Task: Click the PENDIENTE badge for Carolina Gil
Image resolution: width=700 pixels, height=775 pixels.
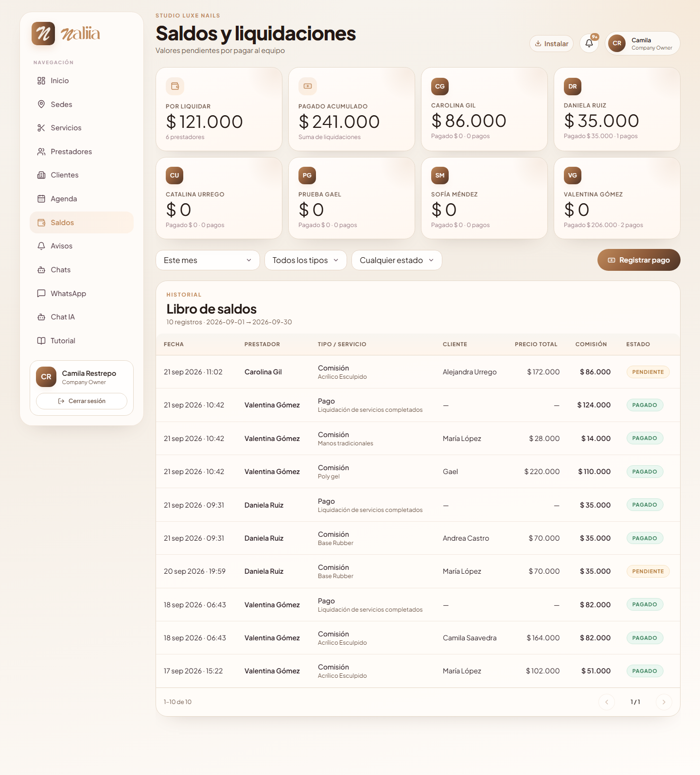Action: [x=648, y=372]
